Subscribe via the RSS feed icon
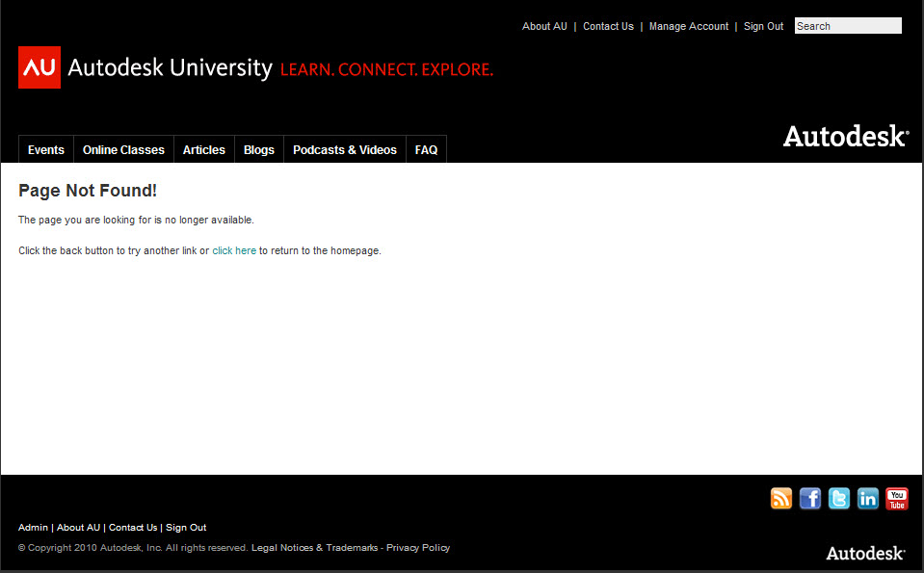The image size is (924, 573). pos(780,498)
